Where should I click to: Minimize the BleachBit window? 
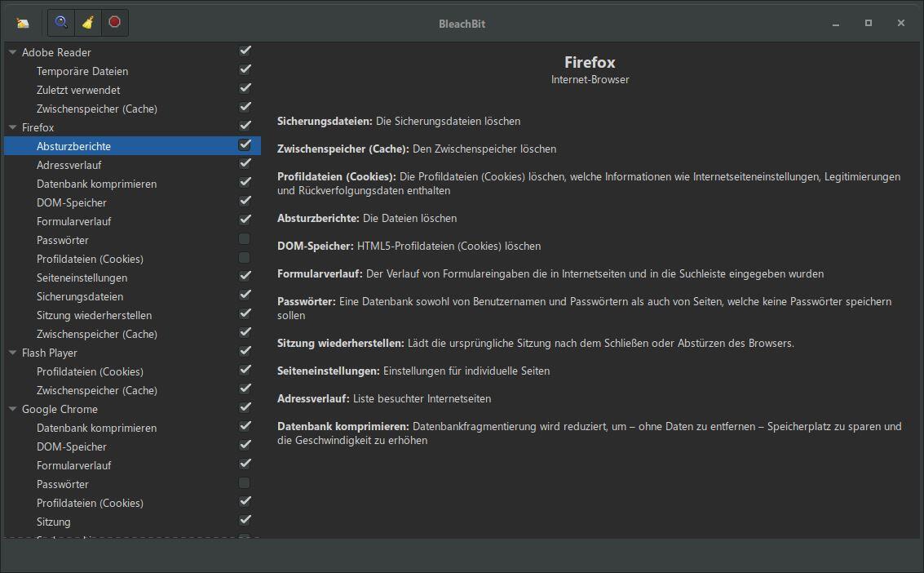point(836,23)
